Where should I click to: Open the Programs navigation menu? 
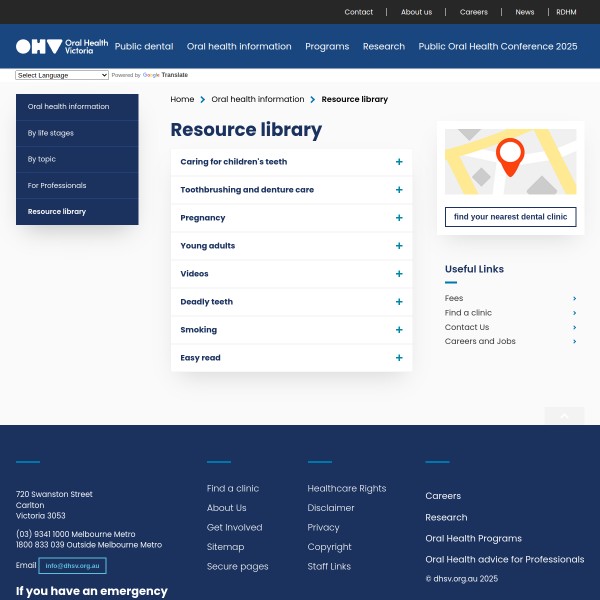tap(327, 47)
